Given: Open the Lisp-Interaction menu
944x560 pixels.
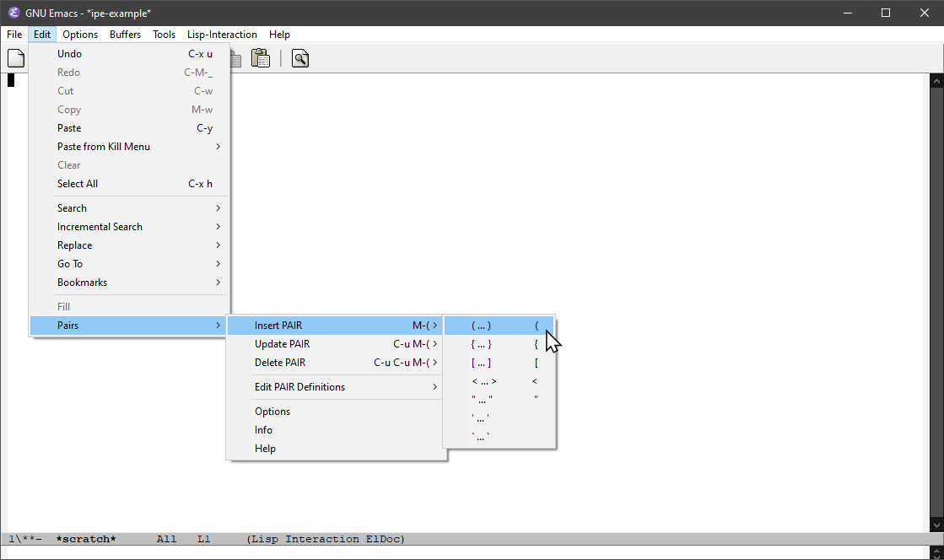Looking at the screenshot, I should click(222, 35).
